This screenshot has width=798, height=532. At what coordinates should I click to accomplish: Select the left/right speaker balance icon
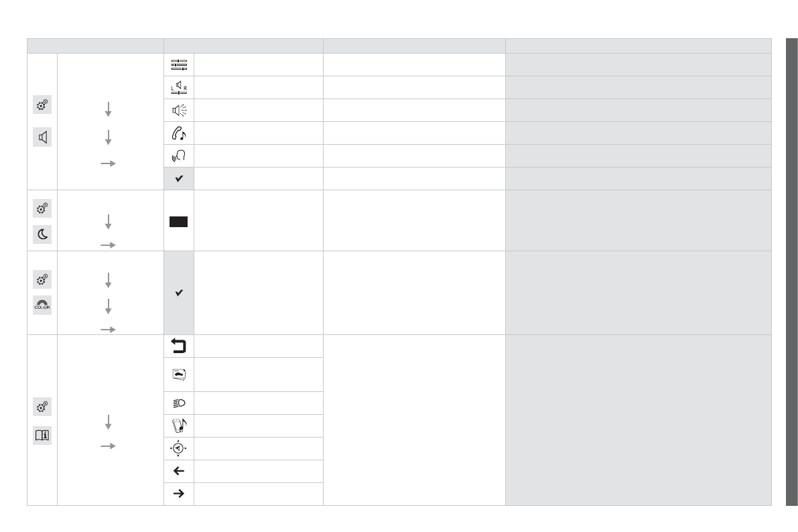pos(179,88)
